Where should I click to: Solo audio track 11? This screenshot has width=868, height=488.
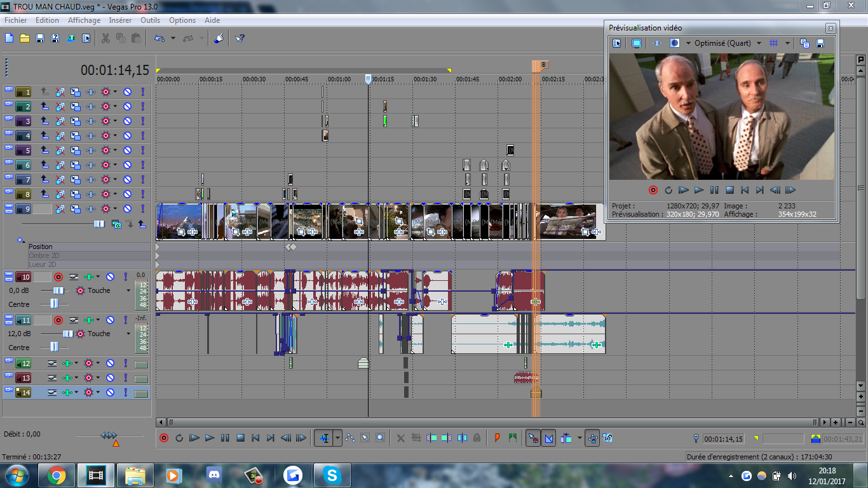[x=125, y=320]
